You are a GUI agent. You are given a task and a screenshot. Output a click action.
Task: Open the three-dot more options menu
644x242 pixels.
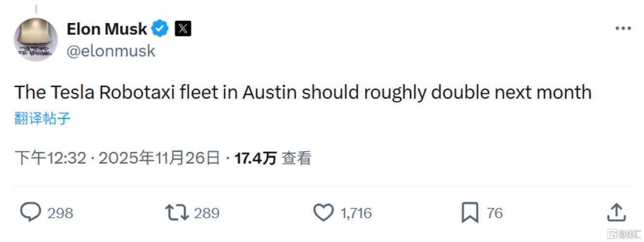pyautogui.click(x=623, y=29)
